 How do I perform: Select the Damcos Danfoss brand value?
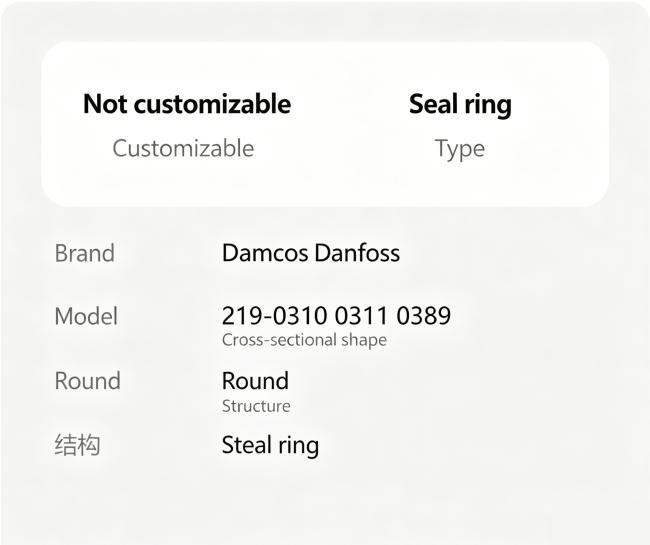click(x=311, y=253)
